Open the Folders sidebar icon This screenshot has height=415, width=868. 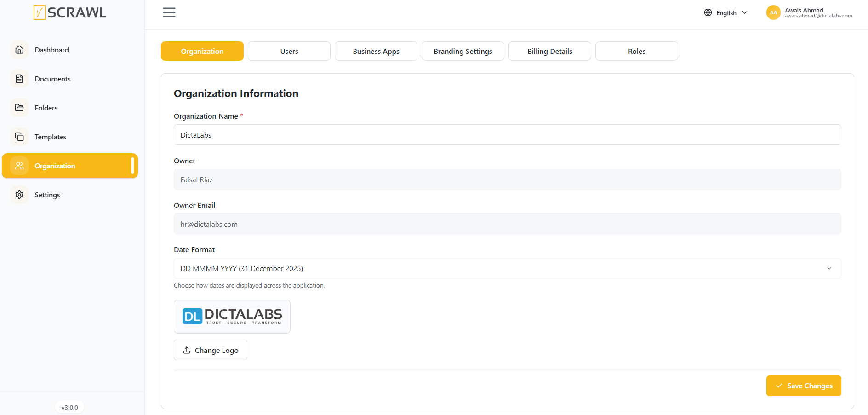pyautogui.click(x=19, y=108)
